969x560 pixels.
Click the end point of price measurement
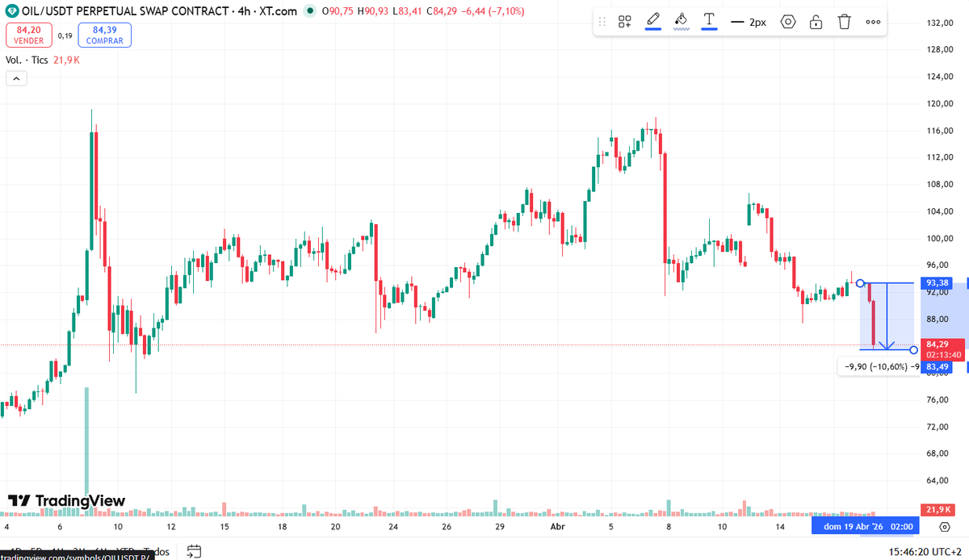(x=913, y=349)
